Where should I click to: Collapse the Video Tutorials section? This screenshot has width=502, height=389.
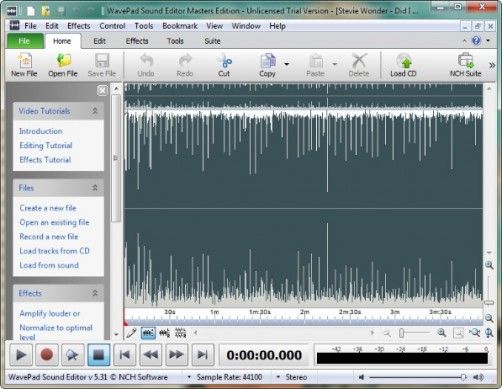[95, 111]
